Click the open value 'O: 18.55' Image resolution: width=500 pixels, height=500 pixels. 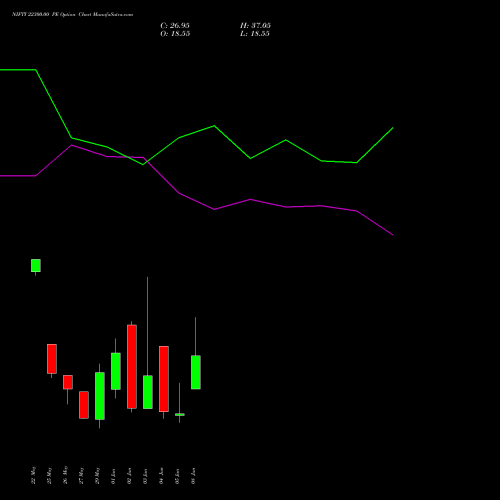[x=175, y=34]
